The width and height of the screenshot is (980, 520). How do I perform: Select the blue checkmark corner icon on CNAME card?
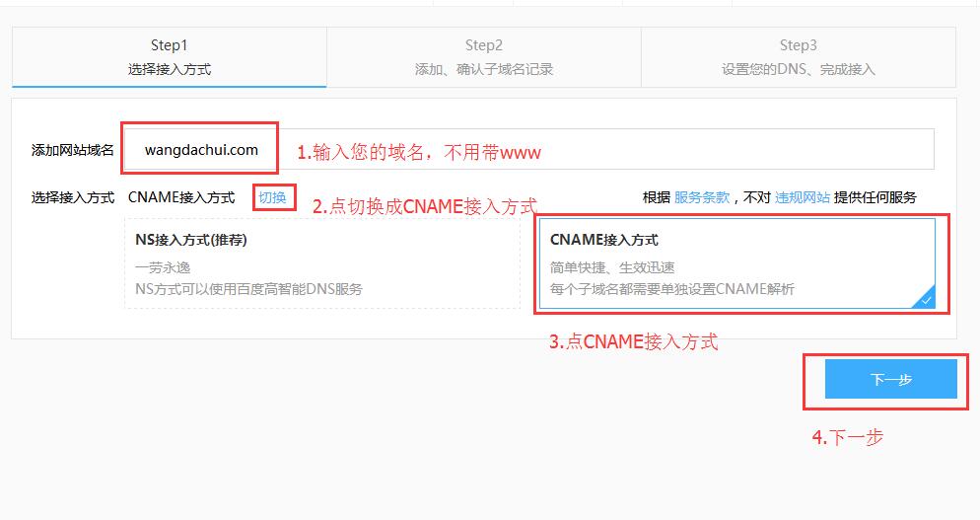coord(926,298)
